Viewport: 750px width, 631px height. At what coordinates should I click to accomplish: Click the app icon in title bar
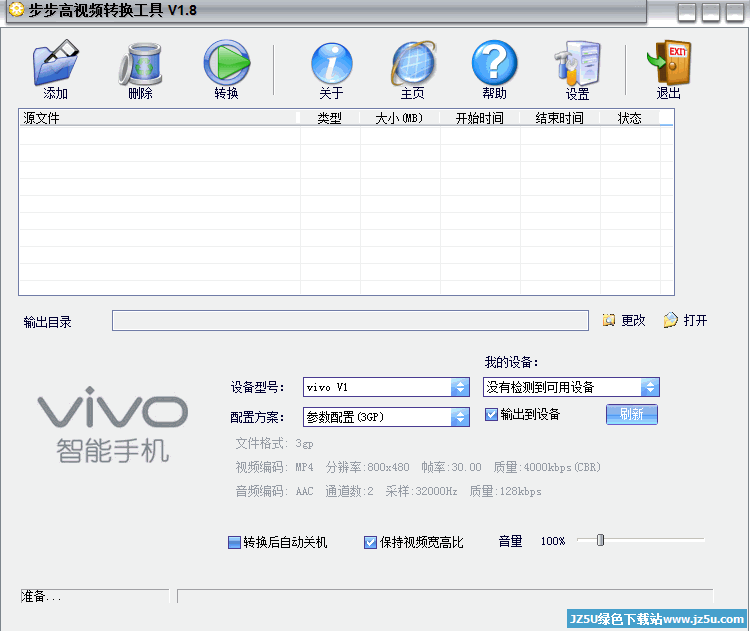pyautogui.click(x=16, y=10)
